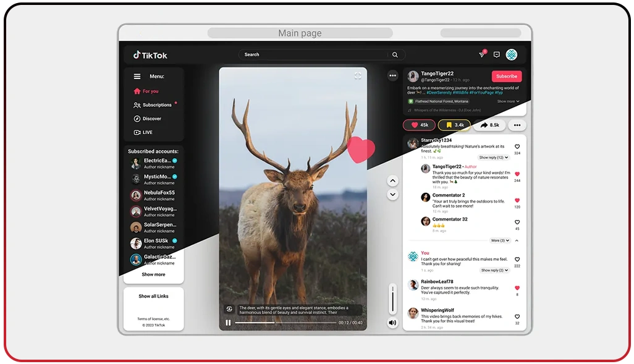This screenshot has width=634, height=364.
Task: Enter fullscreen mode on the video
Action: point(358,75)
